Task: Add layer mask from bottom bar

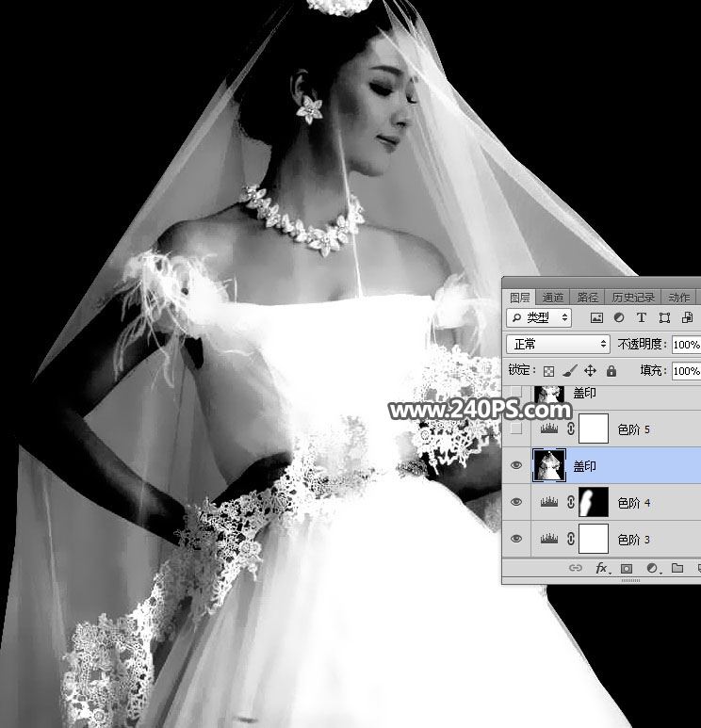Action: pos(626,569)
